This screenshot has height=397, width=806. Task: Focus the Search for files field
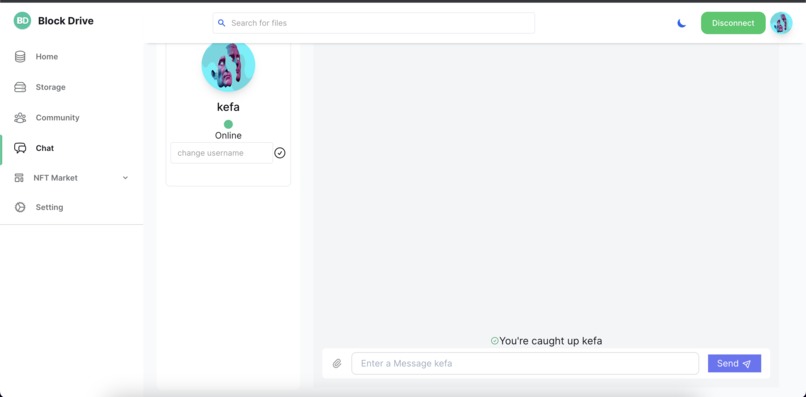click(374, 23)
